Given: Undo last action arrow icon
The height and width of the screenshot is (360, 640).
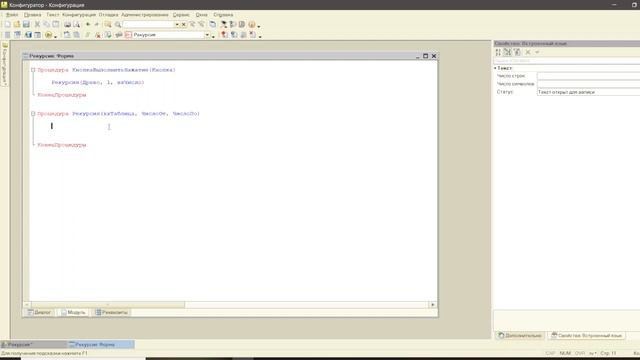Looking at the screenshot, I should tap(88, 24).
